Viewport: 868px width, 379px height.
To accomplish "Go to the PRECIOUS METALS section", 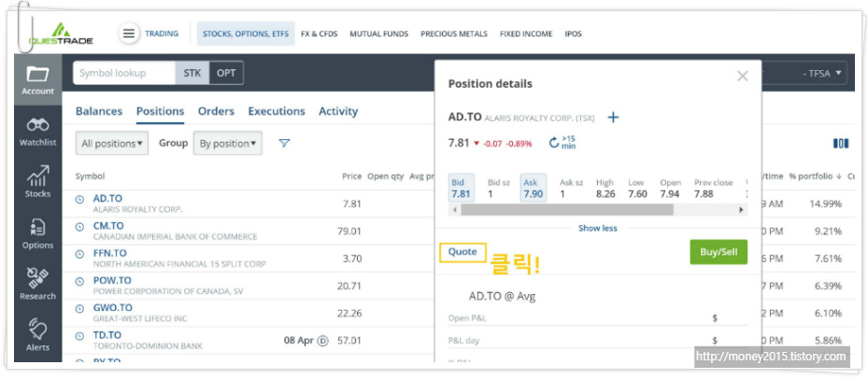I will pos(454,34).
